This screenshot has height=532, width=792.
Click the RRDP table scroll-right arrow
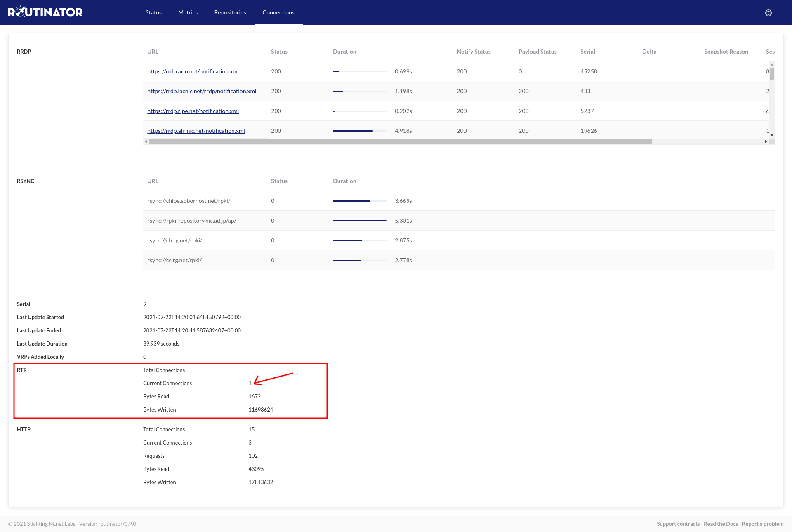766,141
